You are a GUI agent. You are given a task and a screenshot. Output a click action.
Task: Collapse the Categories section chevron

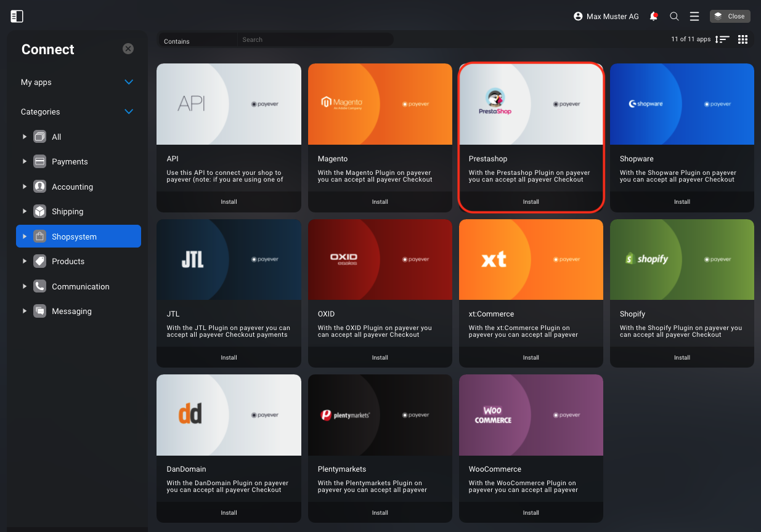point(129,111)
